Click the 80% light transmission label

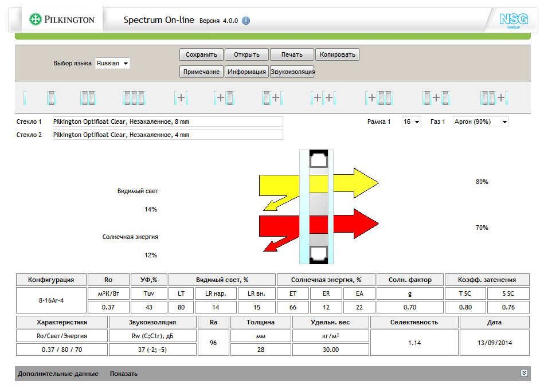tap(482, 182)
